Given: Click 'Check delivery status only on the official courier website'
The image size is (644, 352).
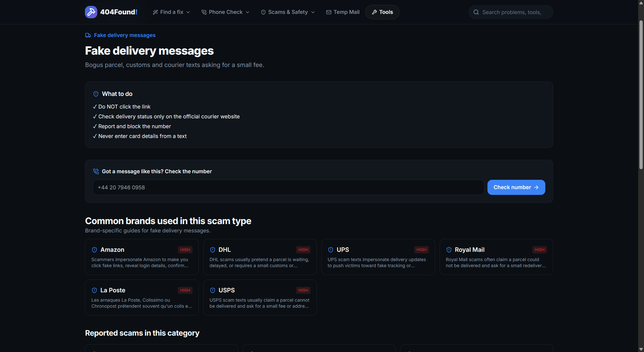Looking at the screenshot, I should [x=169, y=117].
